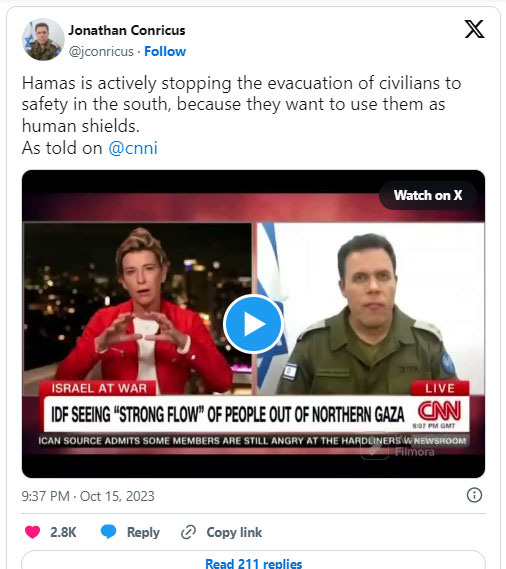Screen dimensions: 506x569
Task: Click the Copy link text
Action: tap(234, 532)
